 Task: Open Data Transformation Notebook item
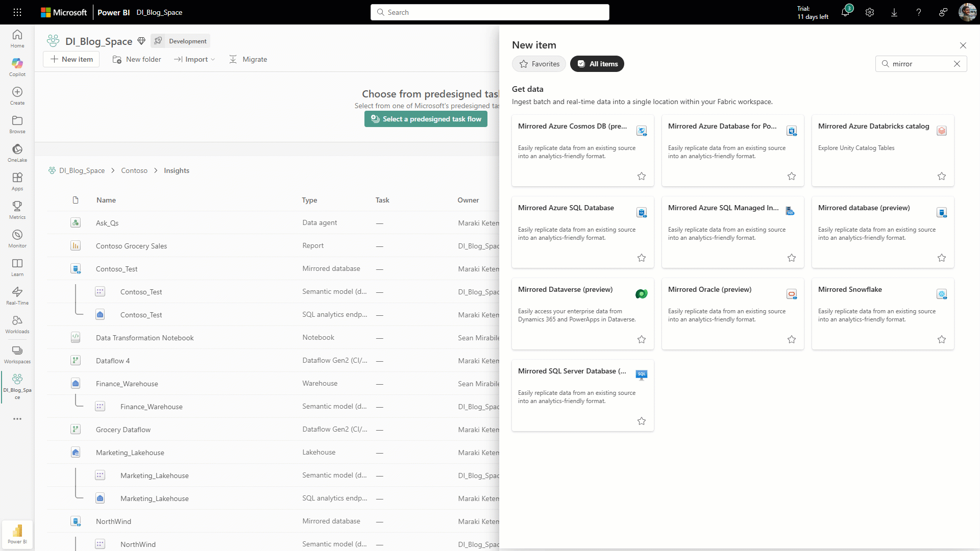click(145, 338)
